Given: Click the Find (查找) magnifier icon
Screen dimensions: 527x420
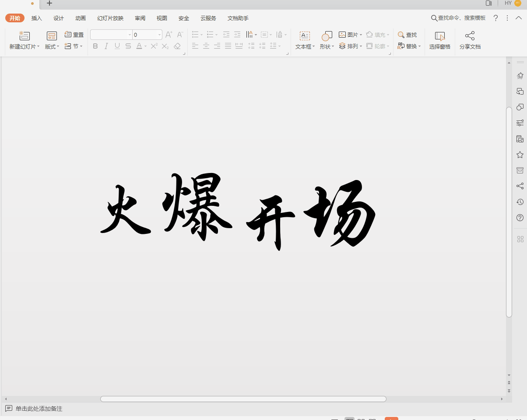Looking at the screenshot, I should coord(401,35).
